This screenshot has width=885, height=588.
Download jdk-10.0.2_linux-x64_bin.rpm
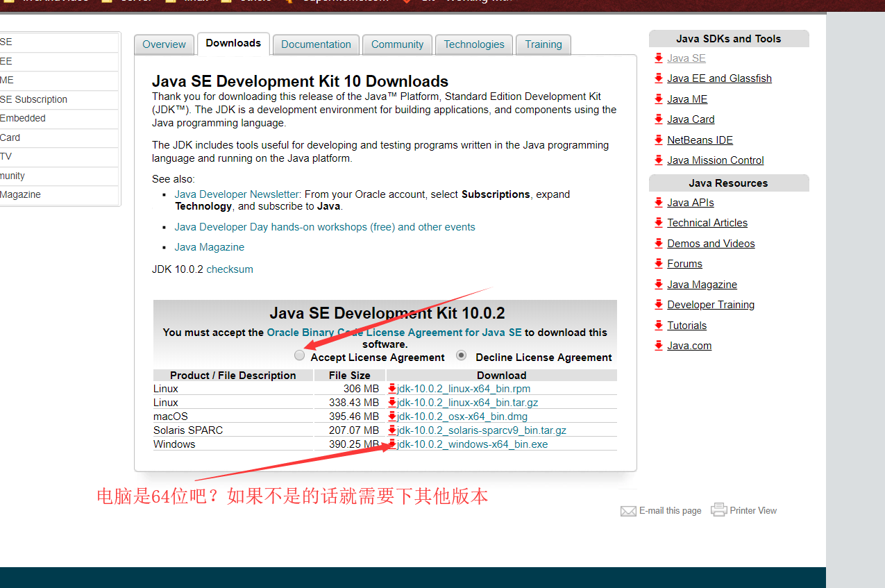[464, 389]
